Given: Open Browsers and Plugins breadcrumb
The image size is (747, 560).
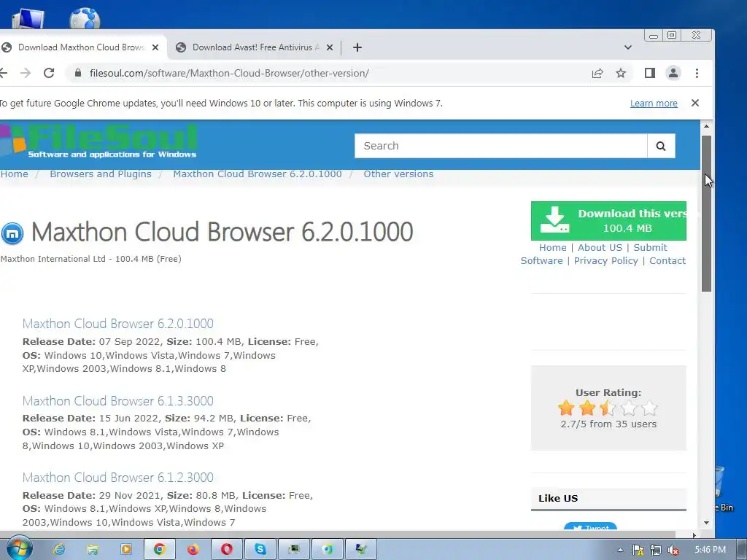Looking at the screenshot, I should (x=101, y=174).
